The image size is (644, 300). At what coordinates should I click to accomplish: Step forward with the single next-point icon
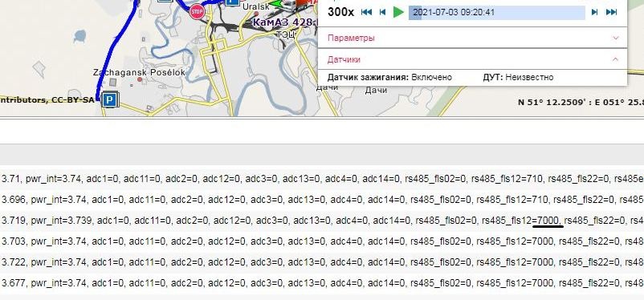594,12
